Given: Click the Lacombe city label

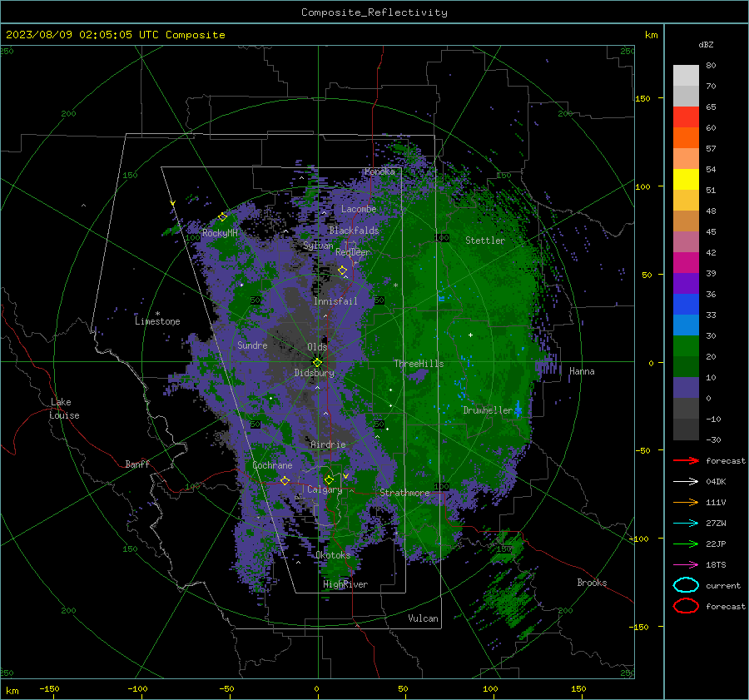Looking at the screenshot, I should click(x=359, y=209).
